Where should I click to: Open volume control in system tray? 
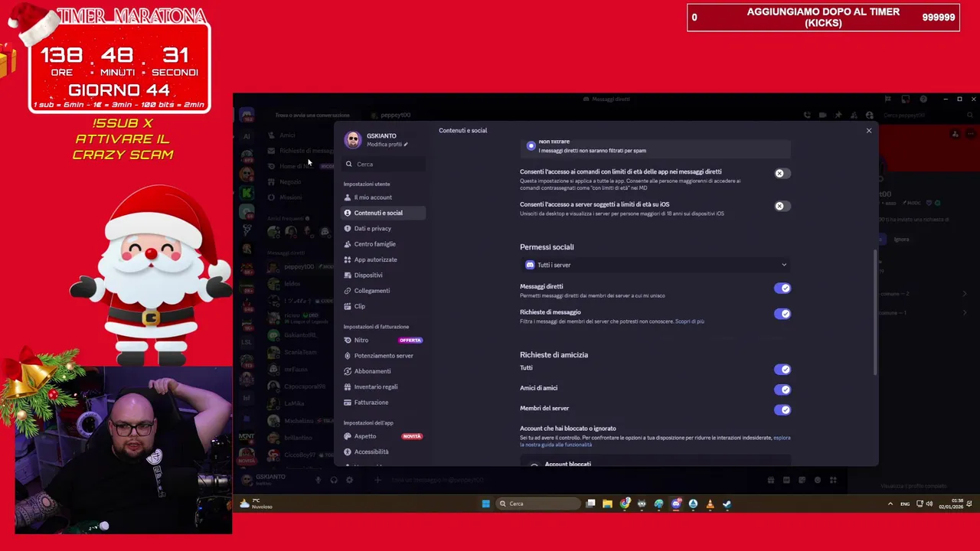click(x=929, y=504)
